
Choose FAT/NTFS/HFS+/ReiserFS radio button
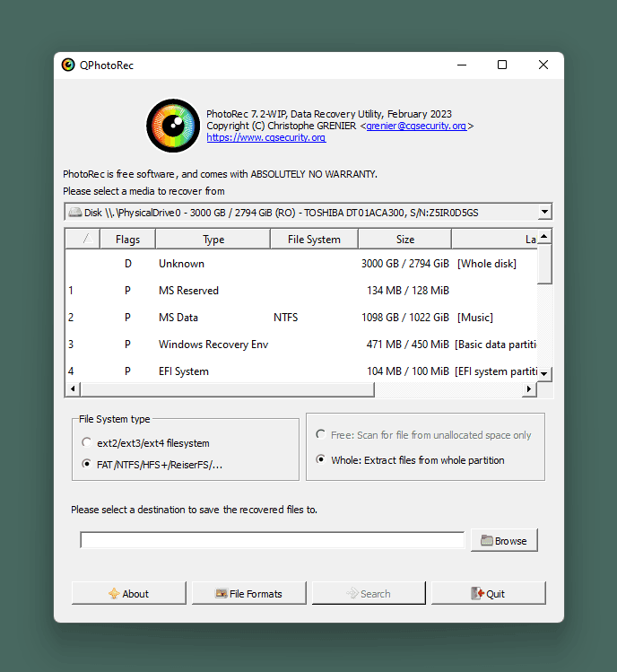(x=87, y=464)
